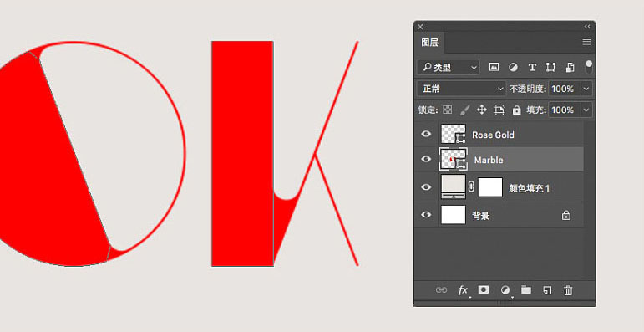Screen dimensions: 644x332
Task: Hide the Marble layer
Action: pos(427,159)
